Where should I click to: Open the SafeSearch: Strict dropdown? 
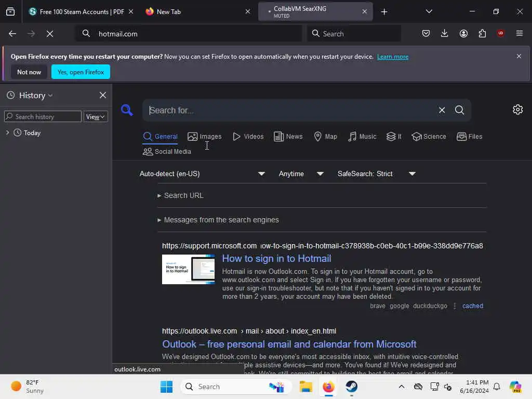(x=376, y=174)
